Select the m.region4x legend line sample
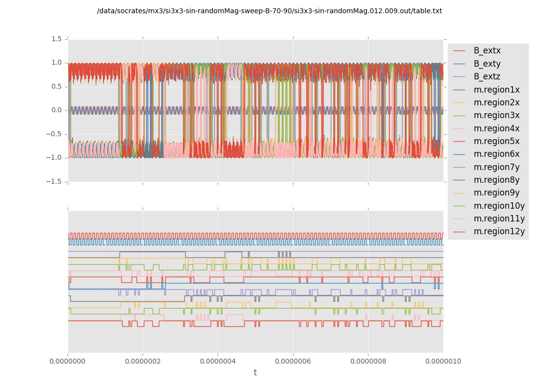The height and width of the screenshot is (392, 539). coord(459,128)
